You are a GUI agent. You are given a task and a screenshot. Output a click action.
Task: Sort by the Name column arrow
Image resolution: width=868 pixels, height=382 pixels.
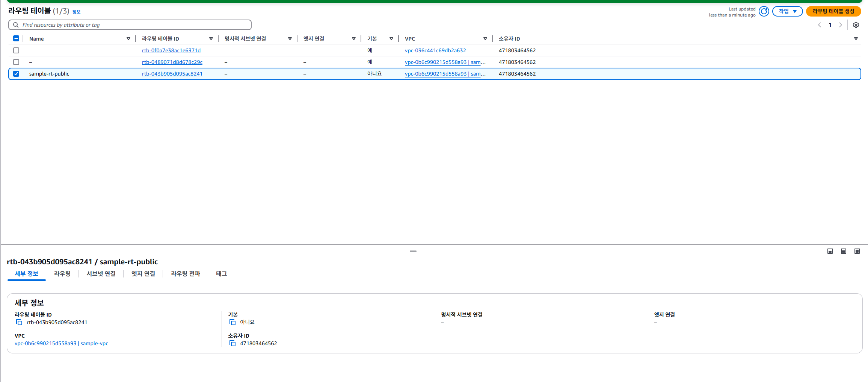tap(128, 39)
